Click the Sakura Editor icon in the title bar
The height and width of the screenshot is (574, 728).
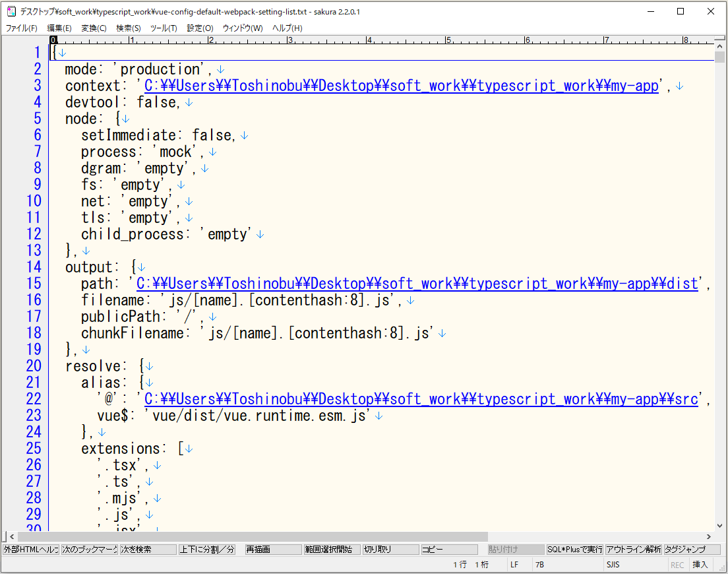pyautogui.click(x=11, y=11)
